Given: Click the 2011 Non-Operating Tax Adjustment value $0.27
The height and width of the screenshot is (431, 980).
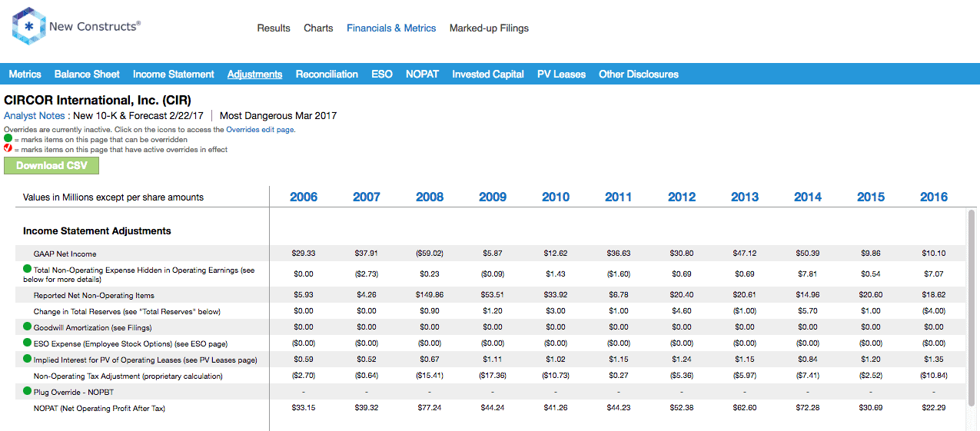Looking at the screenshot, I should 619,376.
